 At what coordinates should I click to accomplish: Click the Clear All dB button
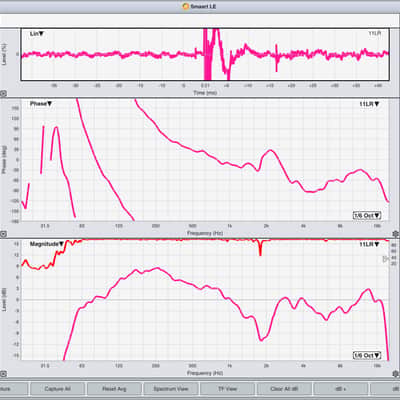[x=284, y=389]
